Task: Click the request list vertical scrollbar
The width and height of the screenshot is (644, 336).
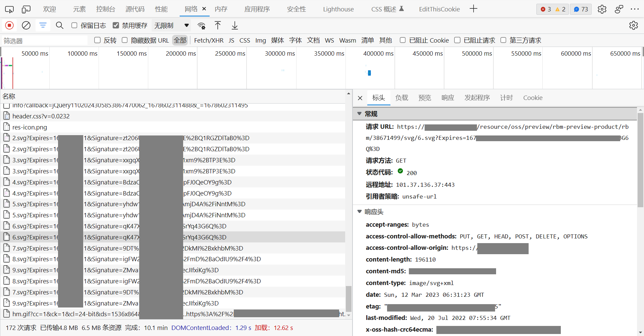Action: [348, 298]
